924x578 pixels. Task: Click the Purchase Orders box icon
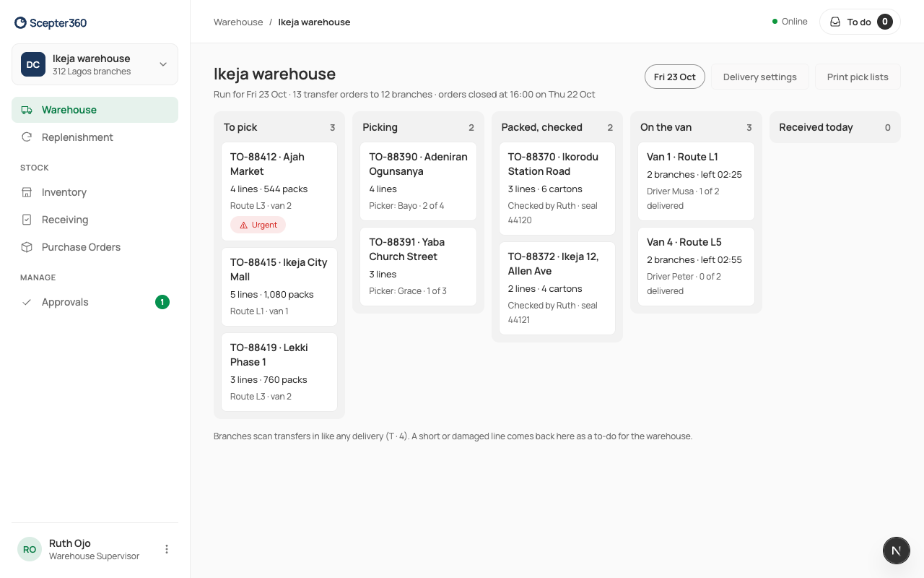click(x=27, y=247)
